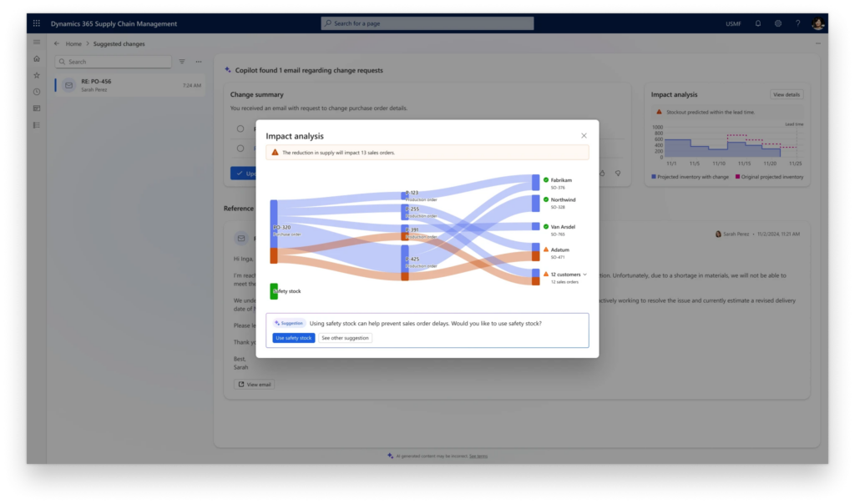This screenshot has height=504, width=855.
Task: Select the Favorites star in the sidebar
Action: point(36,76)
